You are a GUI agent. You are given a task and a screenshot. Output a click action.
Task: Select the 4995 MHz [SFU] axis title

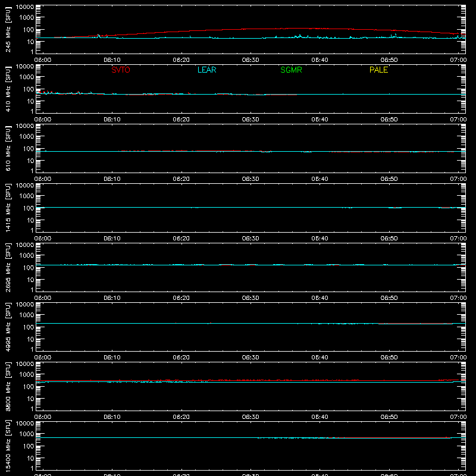point(8,327)
